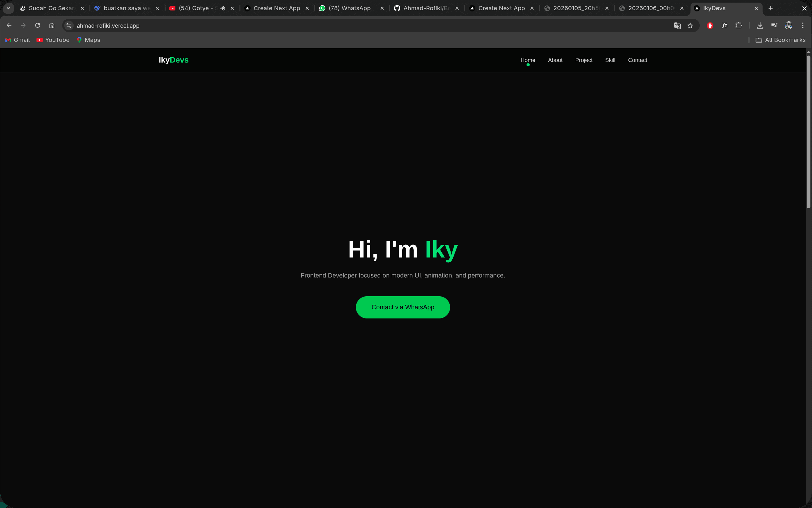Mute the Gotye tab audio icon
This screenshot has height=508, width=812.
(x=222, y=8)
